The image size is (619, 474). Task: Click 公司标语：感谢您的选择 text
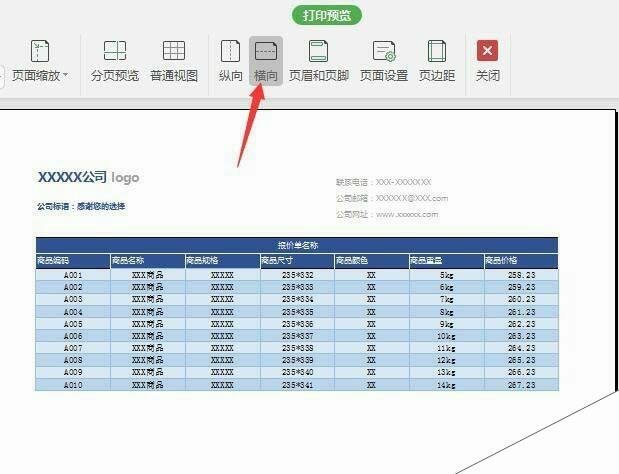tap(81, 206)
